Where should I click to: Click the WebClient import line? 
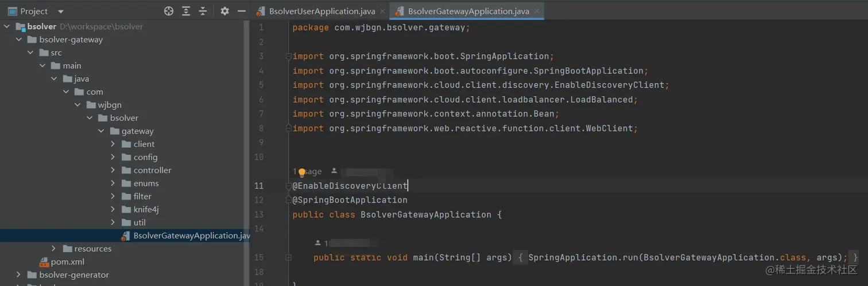click(x=466, y=128)
